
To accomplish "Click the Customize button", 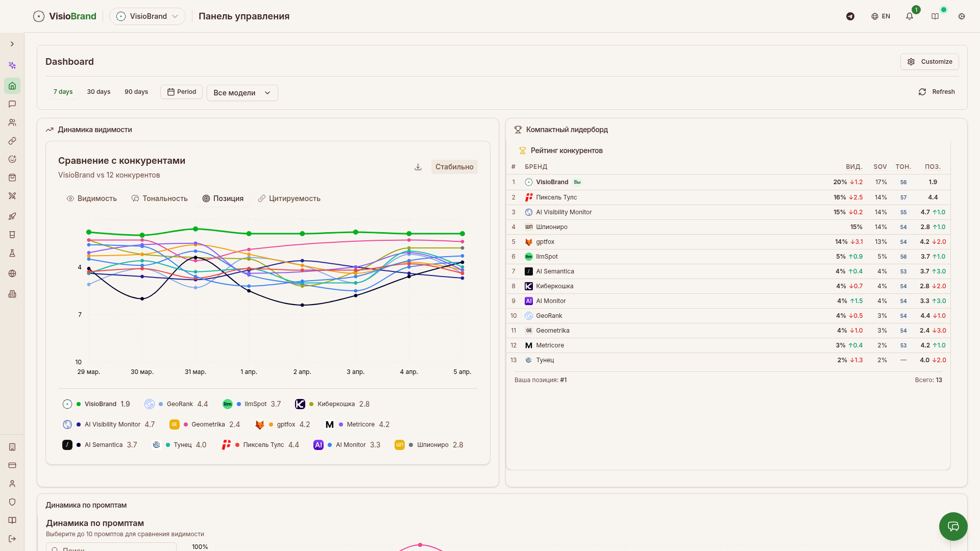I will tap(929, 62).
